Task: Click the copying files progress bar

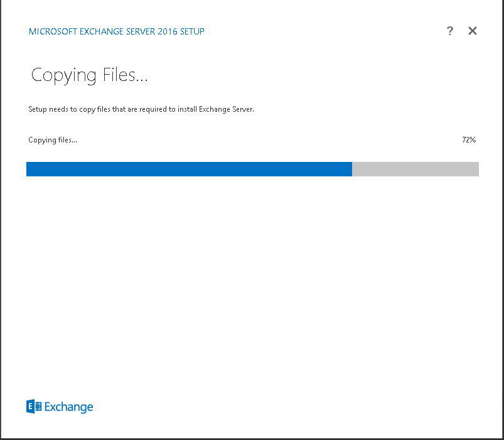Action: click(x=252, y=169)
